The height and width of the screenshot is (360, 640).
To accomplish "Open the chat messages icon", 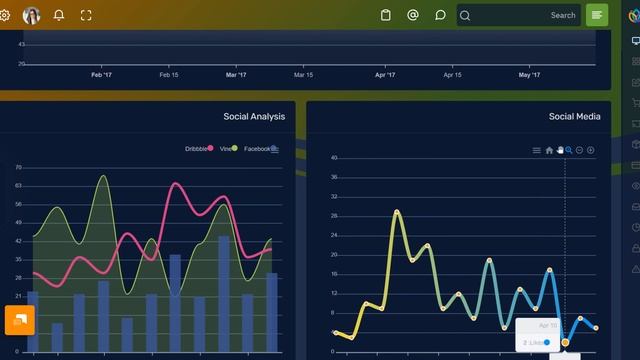I will click(440, 15).
